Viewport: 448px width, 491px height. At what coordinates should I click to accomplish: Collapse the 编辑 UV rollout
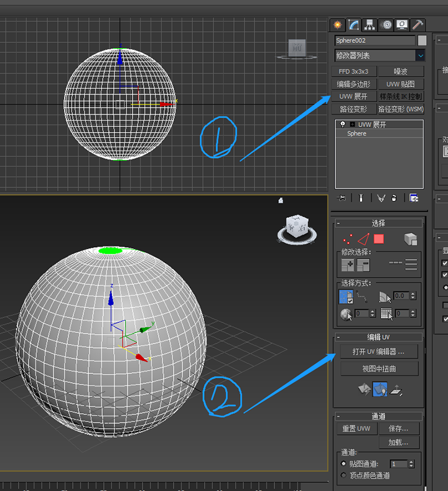point(338,337)
